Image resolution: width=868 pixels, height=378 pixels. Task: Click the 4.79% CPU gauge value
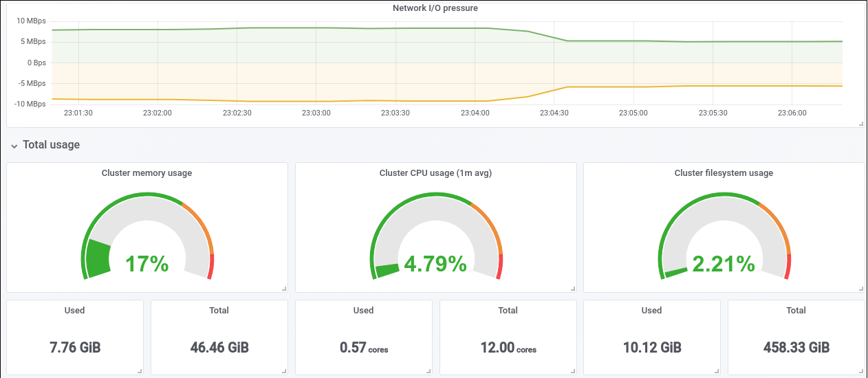click(x=435, y=264)
